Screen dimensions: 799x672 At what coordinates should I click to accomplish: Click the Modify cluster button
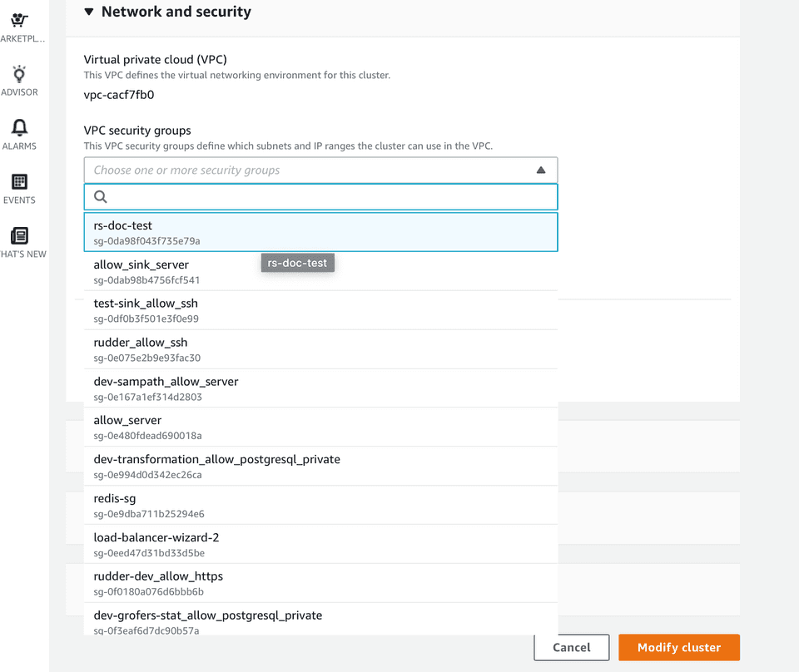click(678, 648)
